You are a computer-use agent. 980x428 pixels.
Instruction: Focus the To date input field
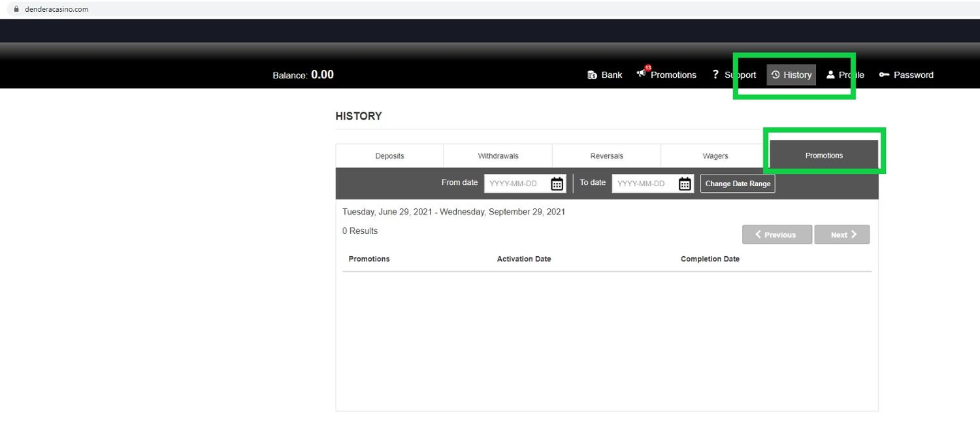pyautogui.click(x=644, y=184)
